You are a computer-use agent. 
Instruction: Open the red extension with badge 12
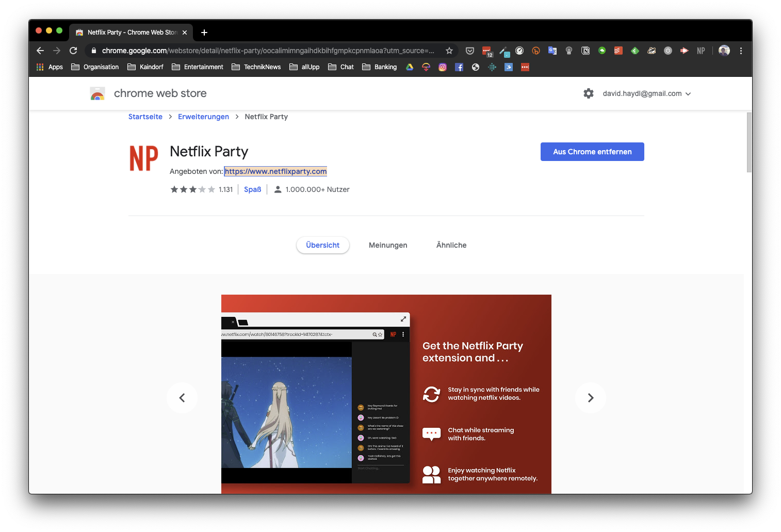click(x=486, y=51)
